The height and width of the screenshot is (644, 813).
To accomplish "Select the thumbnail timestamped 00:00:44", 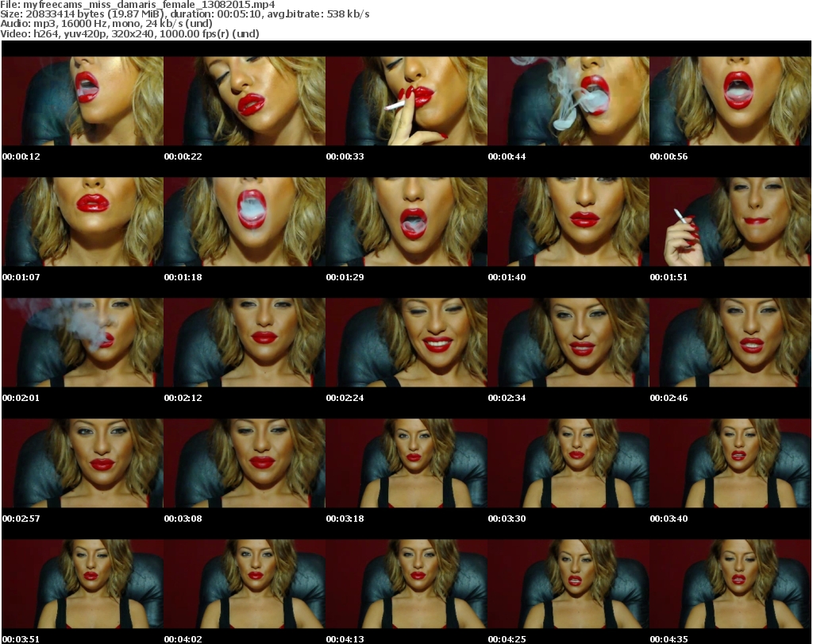I will (x=568, y=101).
